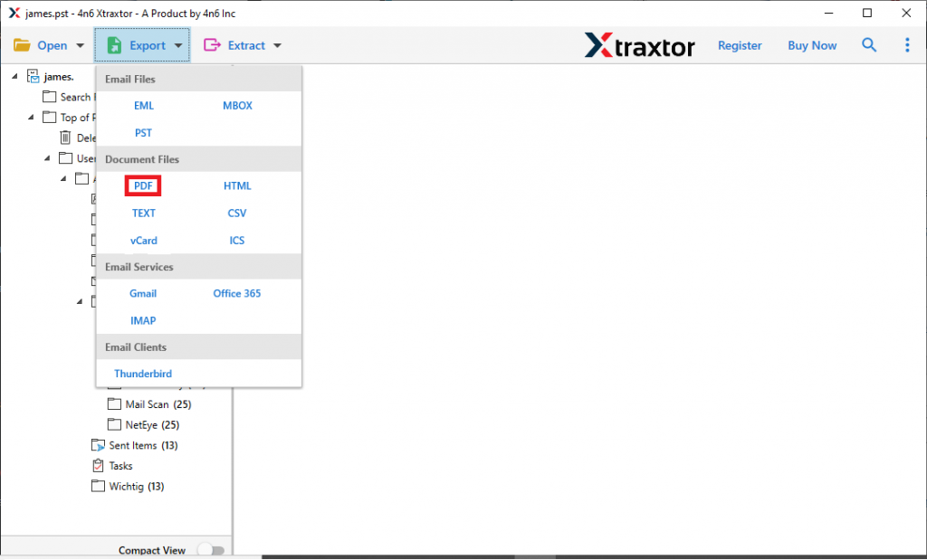This screenshot has height=560, width=927.
Task: Click the search magnifier icon
Action: coord(869,44)
